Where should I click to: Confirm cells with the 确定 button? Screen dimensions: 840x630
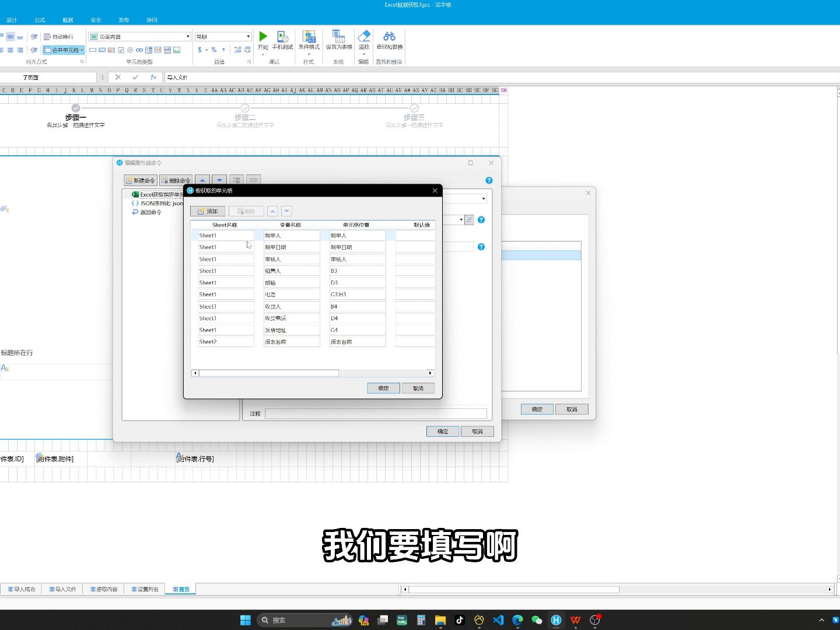[383, 388]
